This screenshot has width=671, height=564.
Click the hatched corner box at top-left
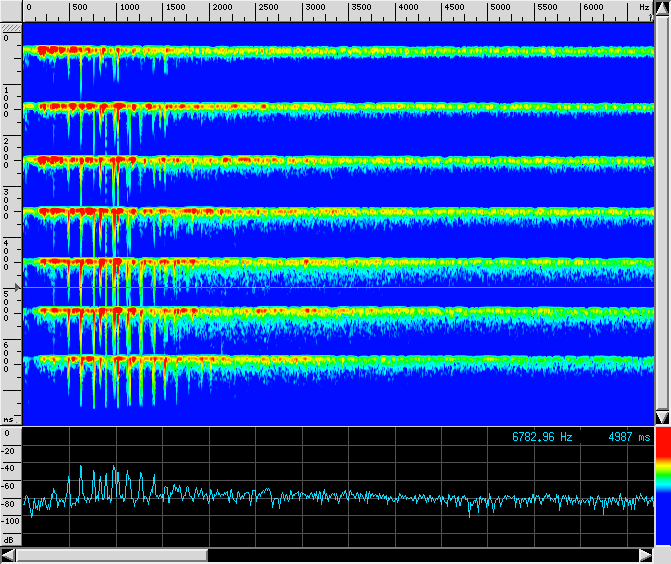coord(11,27)
